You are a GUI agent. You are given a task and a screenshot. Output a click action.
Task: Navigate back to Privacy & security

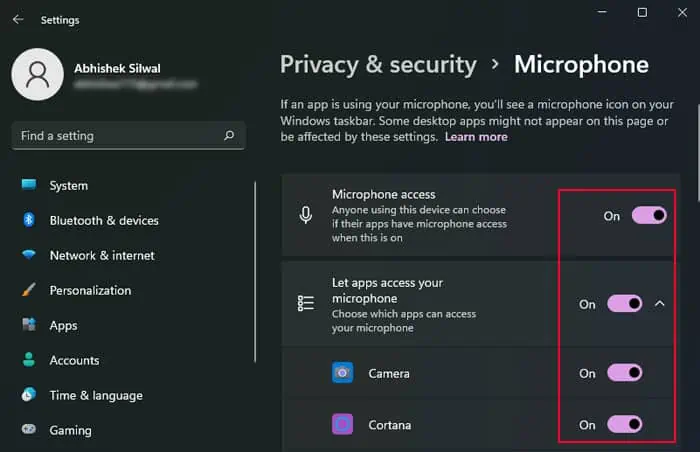tap(378, 65)
